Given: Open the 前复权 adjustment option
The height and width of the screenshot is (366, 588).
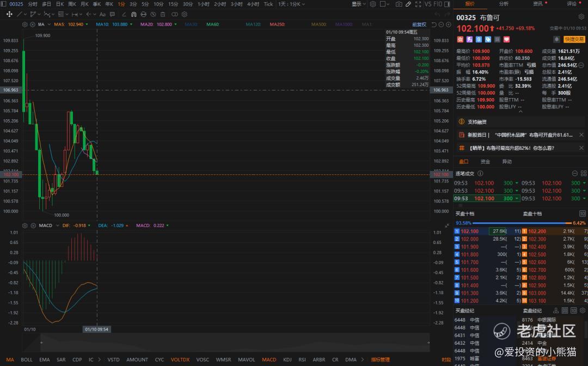Looking at the screenshot, I should (419, 25).
